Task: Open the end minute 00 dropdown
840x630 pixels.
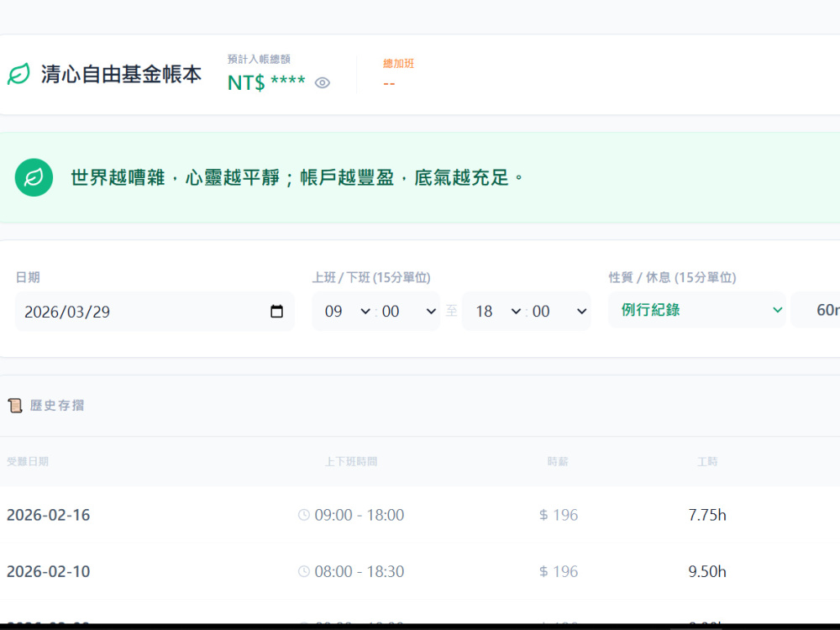Action: [559, 312]
